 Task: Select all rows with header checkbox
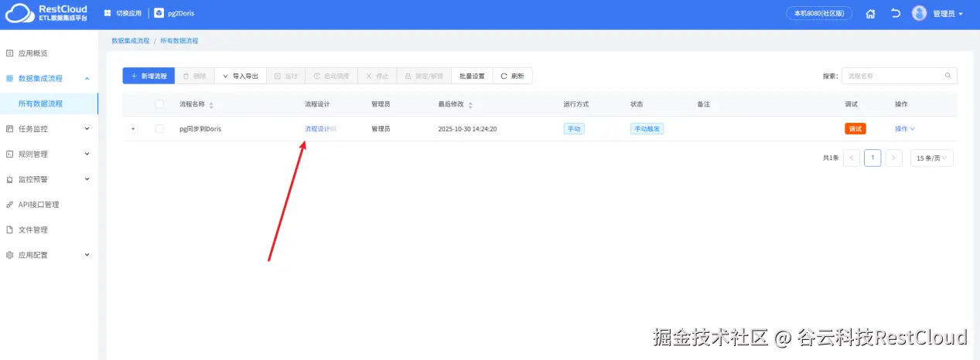point(159,104)
